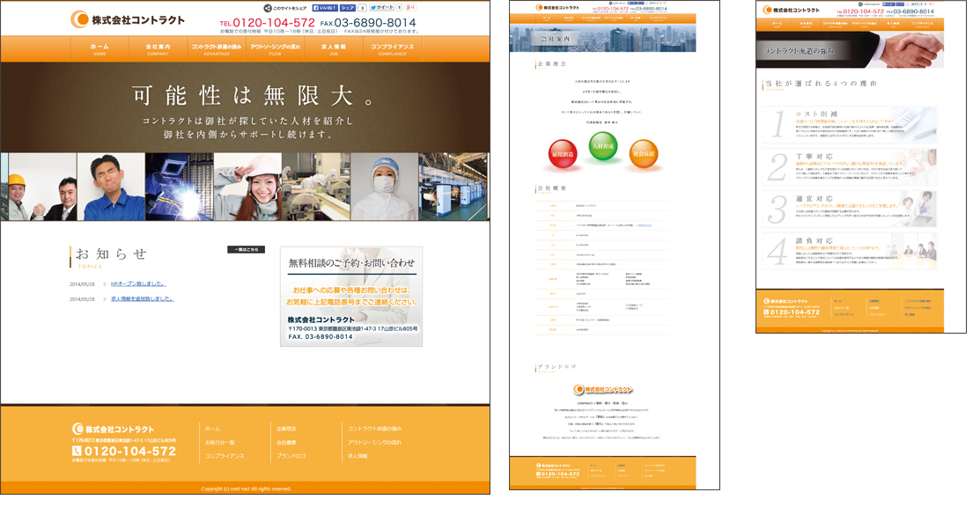Viewport: 980px width, 507px height.
Task: Open the 会社案内 COMPANY nav tab
Action: (158, 49)
